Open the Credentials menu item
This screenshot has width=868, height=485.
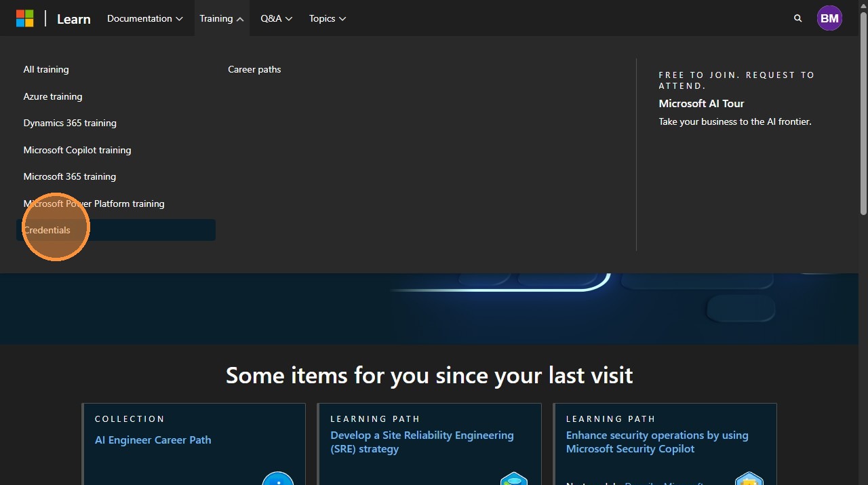tap(116, 230)
